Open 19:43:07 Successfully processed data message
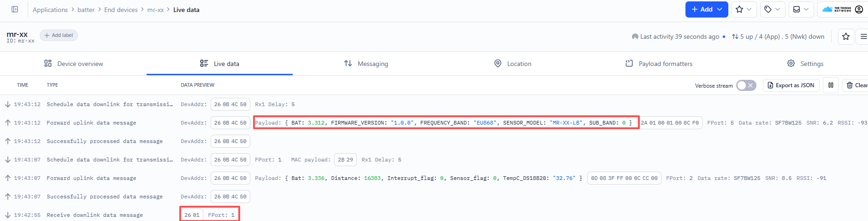 click(x=434, y=197)
